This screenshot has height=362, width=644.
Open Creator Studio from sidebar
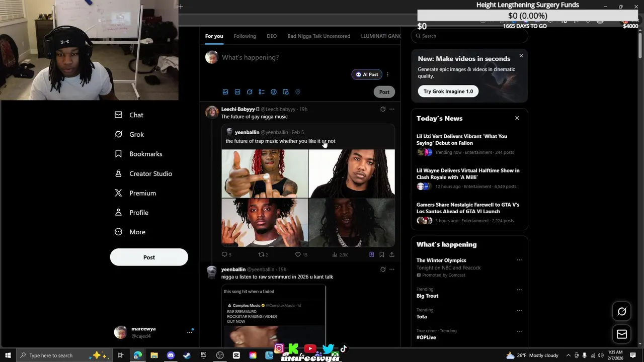(x=143, y=173)
